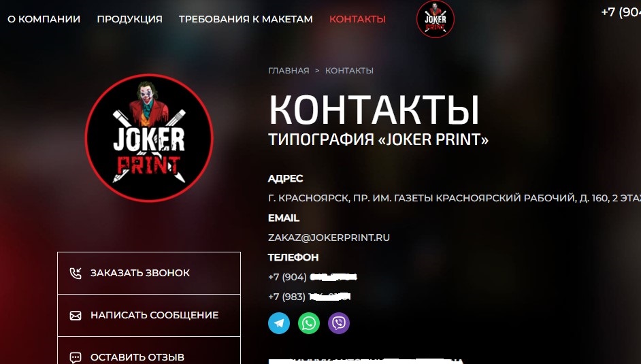Click the Контакты breadcrumb link
This screenshot has height=364, width=641.
tap(349, 71)
